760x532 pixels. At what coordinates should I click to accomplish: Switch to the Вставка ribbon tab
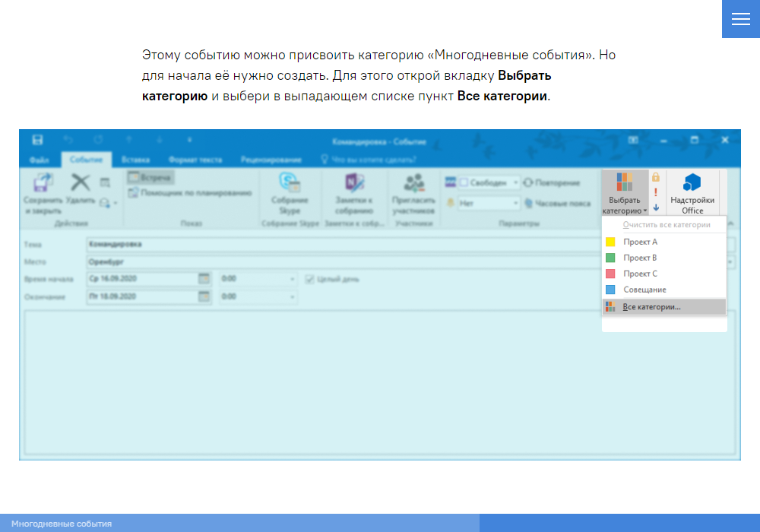click(135, 160)
